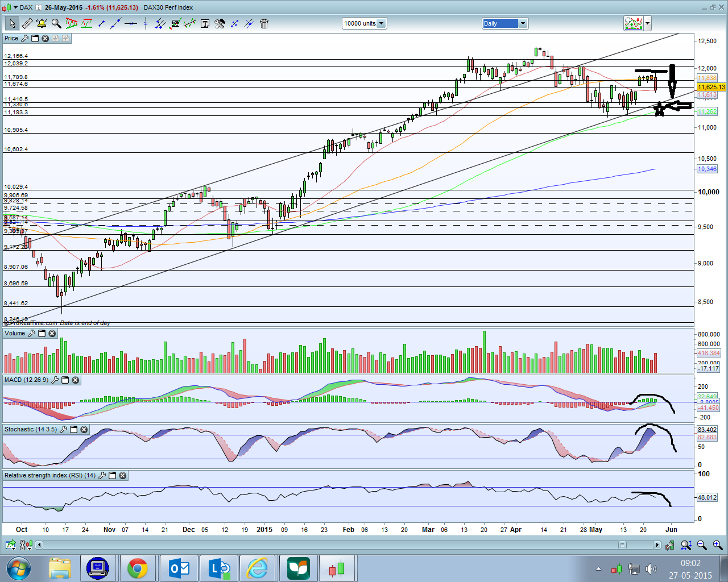Click the current price label 11,625.13
The width and height of the screenshot is (728, 582).
[712, 87]
